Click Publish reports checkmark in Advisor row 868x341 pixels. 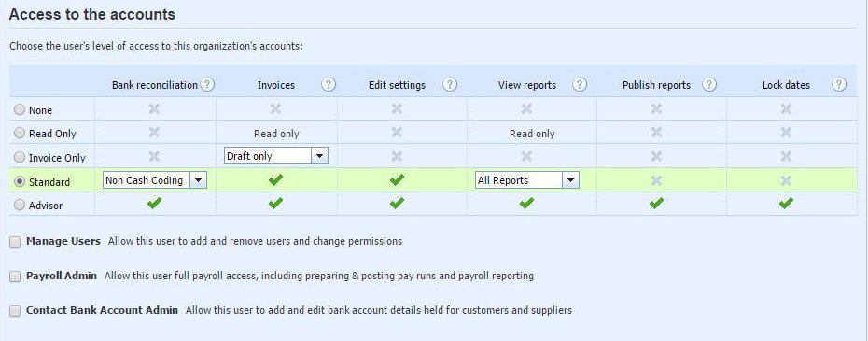pos(656,204)
